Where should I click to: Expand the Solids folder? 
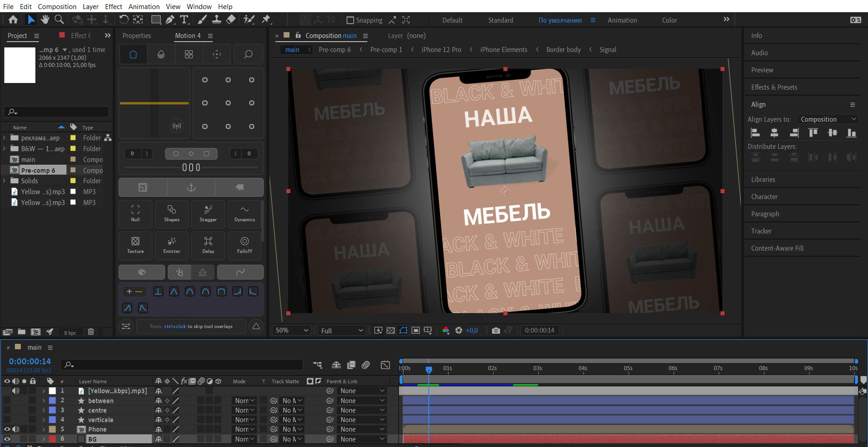click(x=5, y=181)
